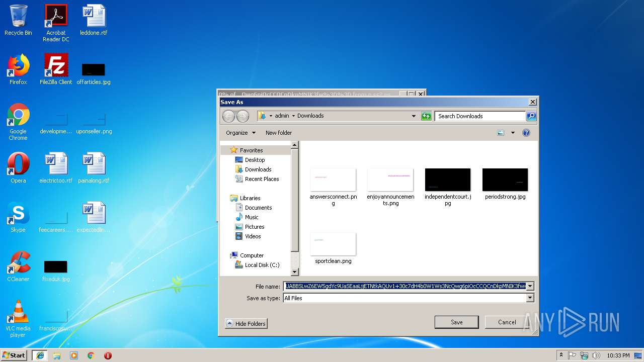The width and height of the screenshot is (644, 362).
Task: Click the clock in the system tray
Action: tap(618, 355)
